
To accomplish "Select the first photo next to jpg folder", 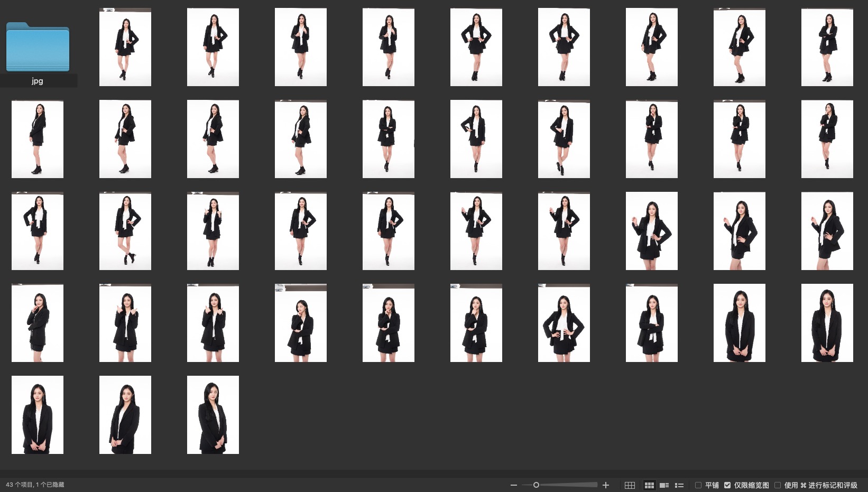I will (125, 47).
